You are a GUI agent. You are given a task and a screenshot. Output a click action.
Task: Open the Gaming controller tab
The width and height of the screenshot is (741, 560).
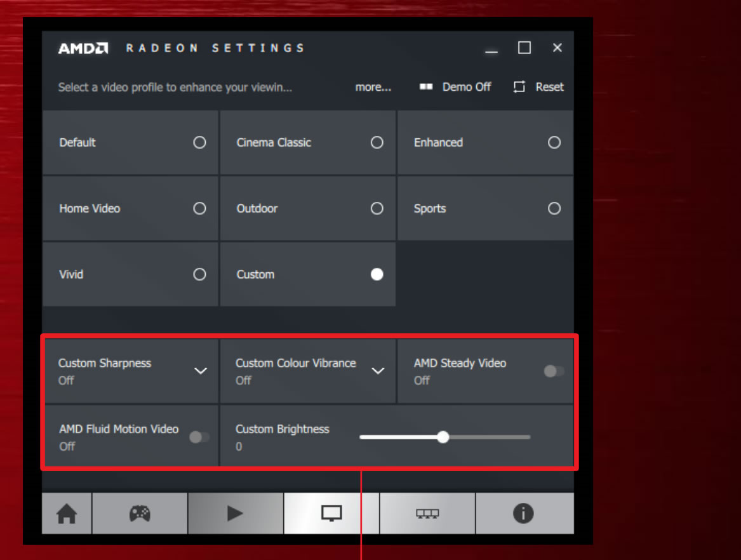point(140,513)
